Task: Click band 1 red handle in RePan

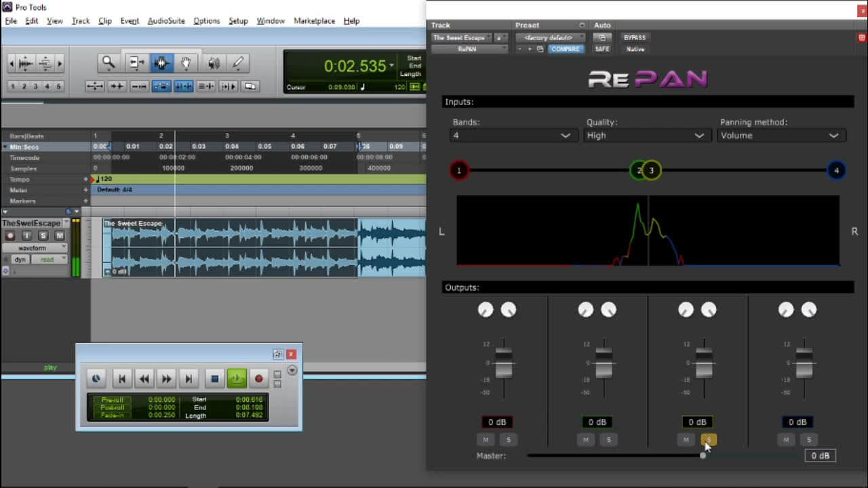Action: pyautogui.click(x=458, y=170)
